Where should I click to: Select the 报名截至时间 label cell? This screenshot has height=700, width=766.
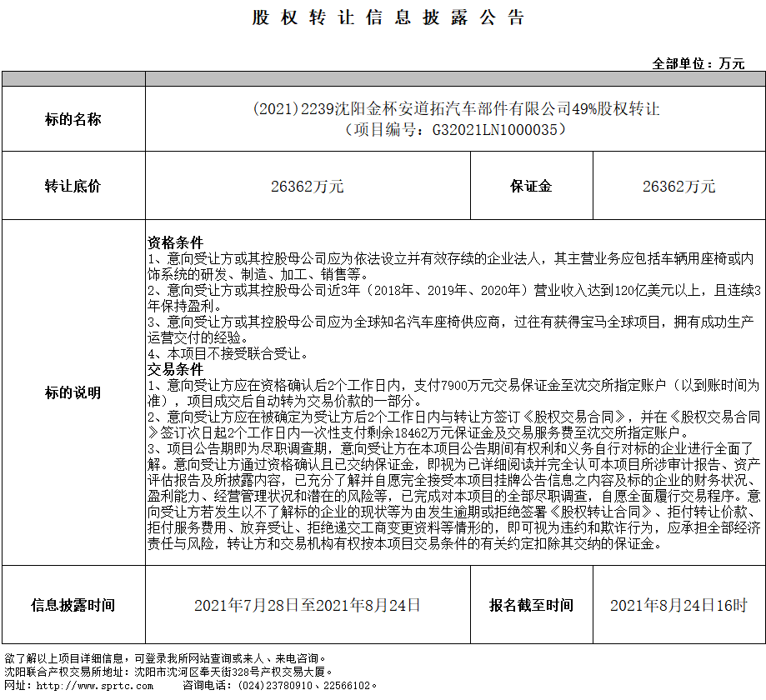pos(531,605)
